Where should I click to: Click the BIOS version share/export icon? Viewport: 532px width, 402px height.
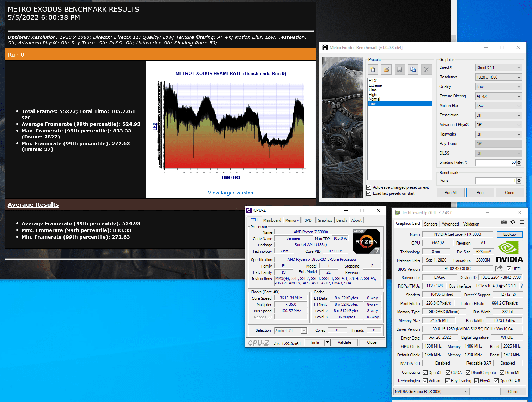click(x=499, y=269)
